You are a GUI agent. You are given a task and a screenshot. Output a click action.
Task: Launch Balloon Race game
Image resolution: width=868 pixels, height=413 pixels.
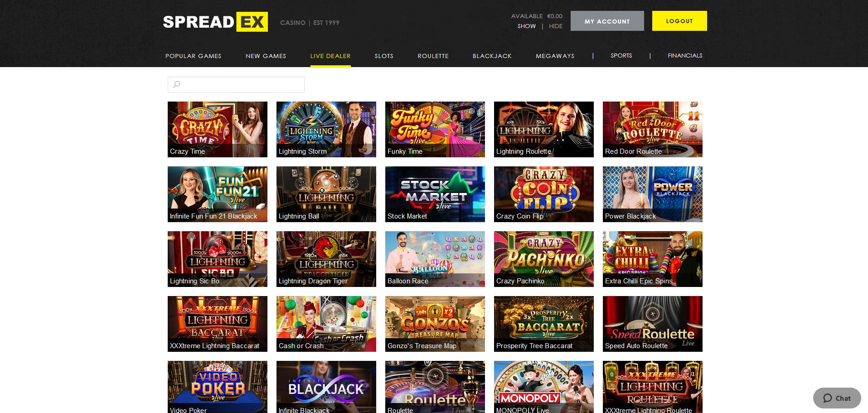(x=435, y=259)
